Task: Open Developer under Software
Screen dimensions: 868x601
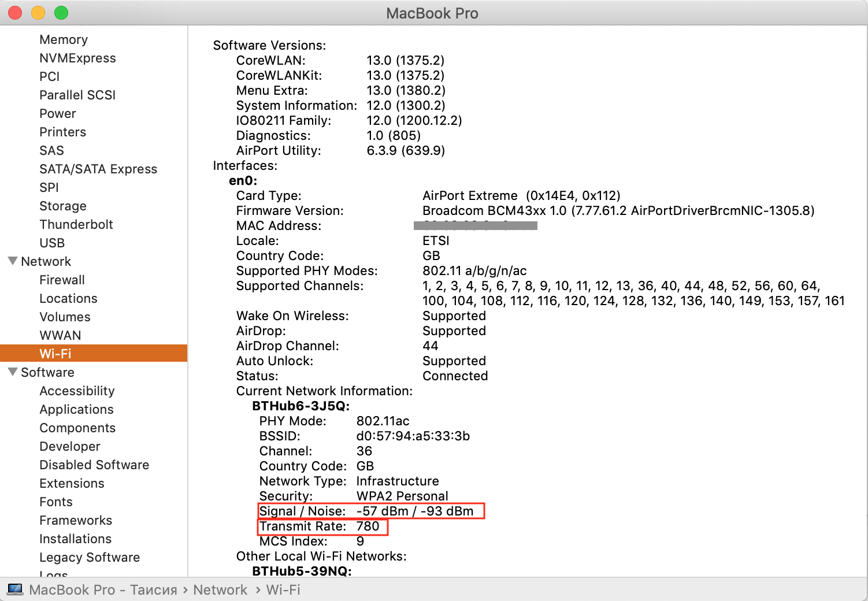Action: [70, 446]
